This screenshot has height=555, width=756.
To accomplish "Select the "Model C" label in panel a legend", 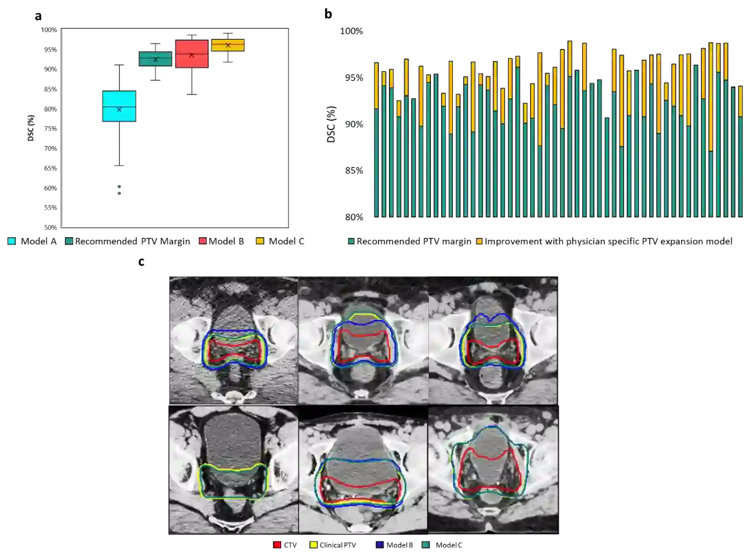I will click(287, 242).
